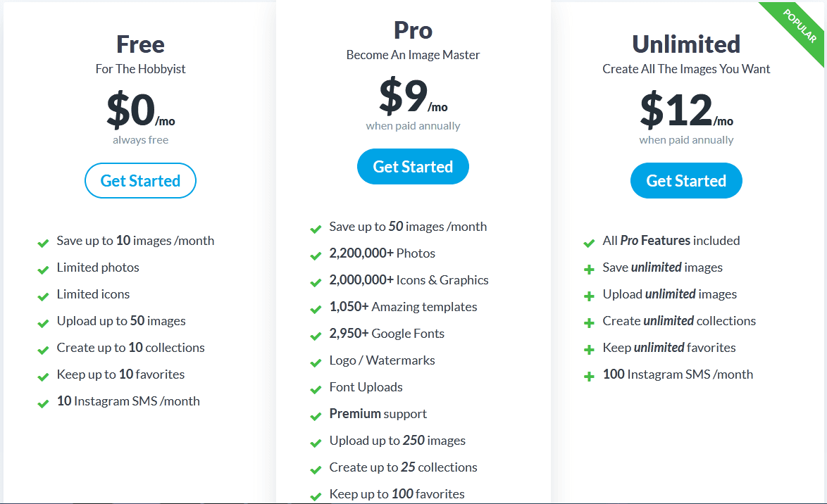
Task: Click the $9 /mo price text
Action: 413,103
